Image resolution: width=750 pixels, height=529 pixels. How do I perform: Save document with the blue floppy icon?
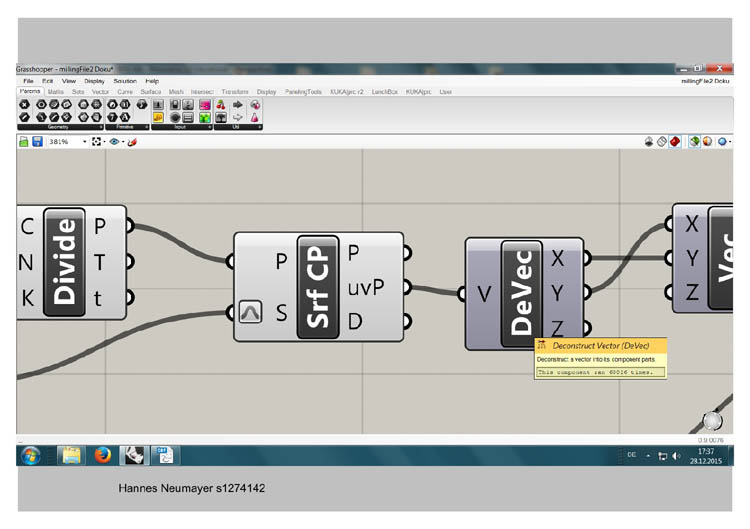[x=37, y=142]
